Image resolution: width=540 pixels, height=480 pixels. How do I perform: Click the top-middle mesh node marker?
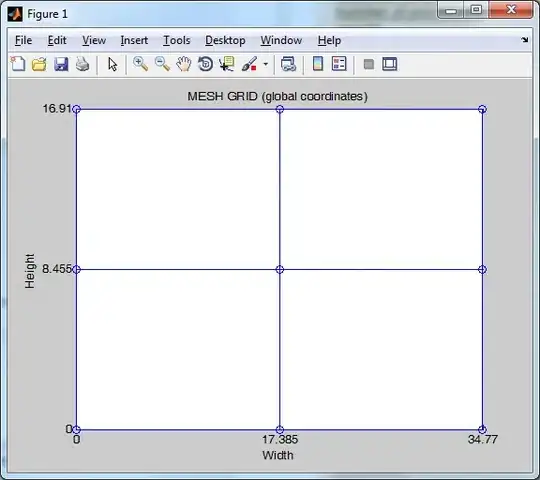click(280, 109)
